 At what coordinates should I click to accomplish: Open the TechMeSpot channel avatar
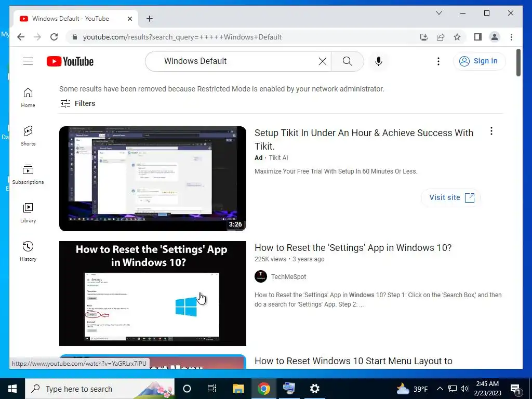click(x=261, y=276)
